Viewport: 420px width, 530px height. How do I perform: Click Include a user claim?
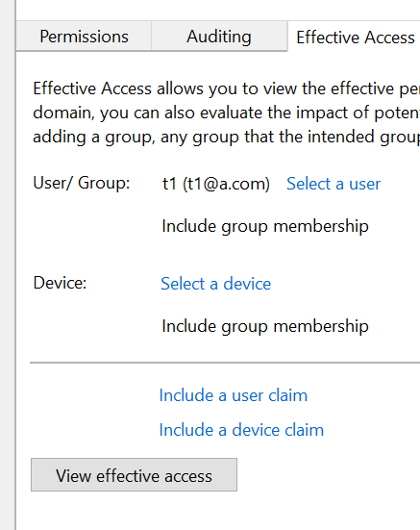click(234, 395)
